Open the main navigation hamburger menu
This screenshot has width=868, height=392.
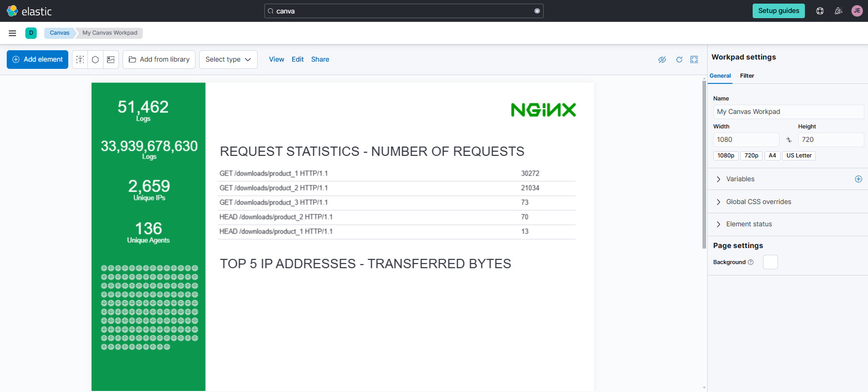coord(12,33)
